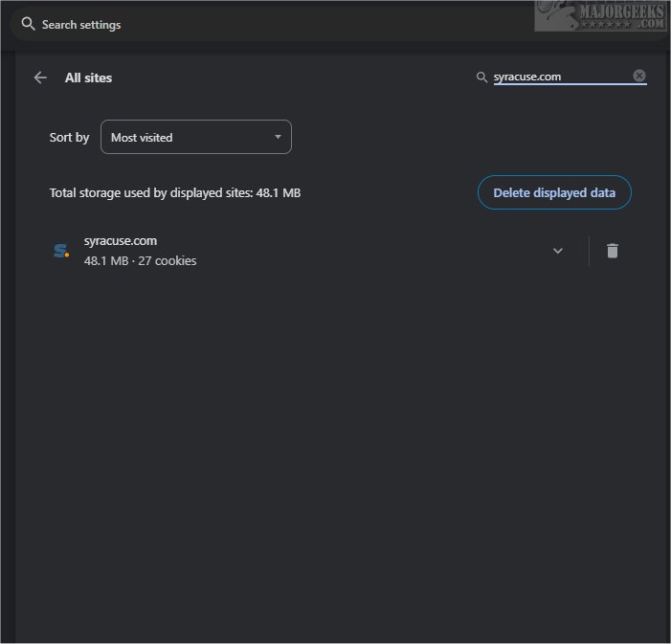Image resolution: width=671 pixels, height=644 pixels.
Task: Click the magnifier icon beside the site search
Action: [481, 77]
